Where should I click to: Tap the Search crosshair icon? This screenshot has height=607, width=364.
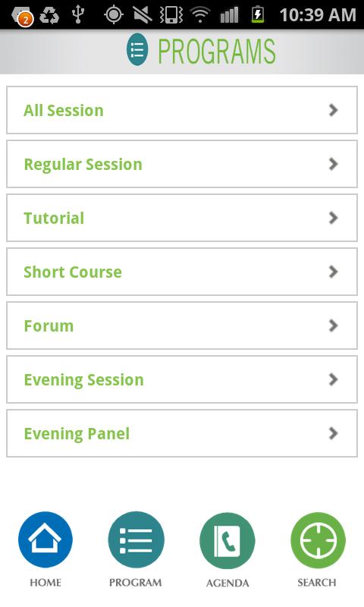(318, 540)
